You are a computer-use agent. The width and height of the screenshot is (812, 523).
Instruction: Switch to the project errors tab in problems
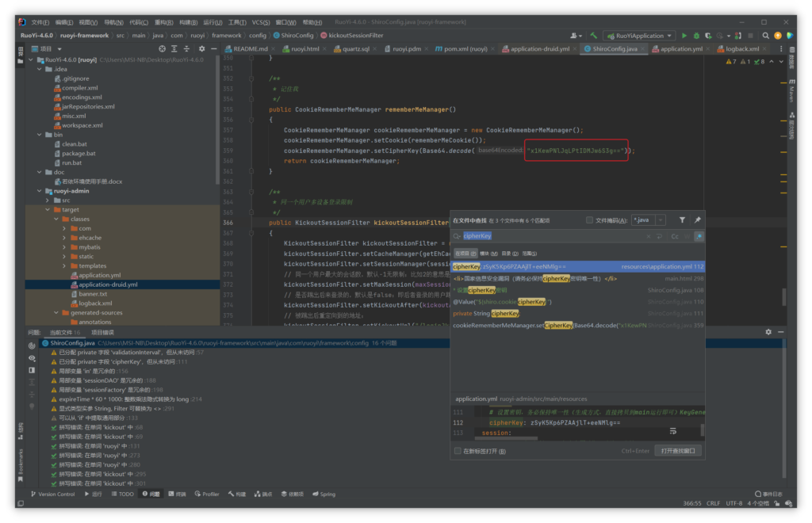tap(102, 333)
